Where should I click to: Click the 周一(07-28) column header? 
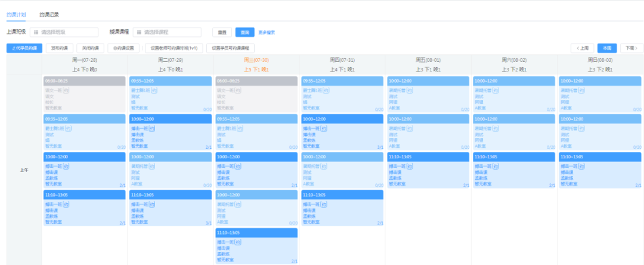point(85,60)
